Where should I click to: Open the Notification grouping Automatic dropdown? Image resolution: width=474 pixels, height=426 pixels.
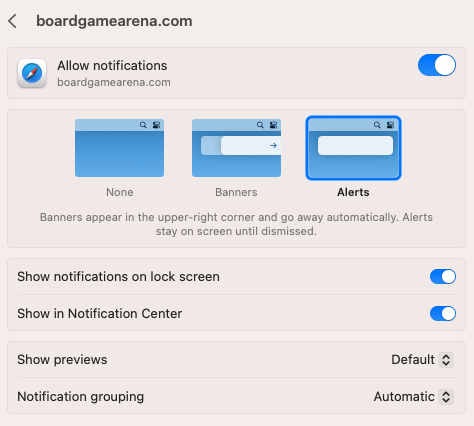tap(413, 397)
